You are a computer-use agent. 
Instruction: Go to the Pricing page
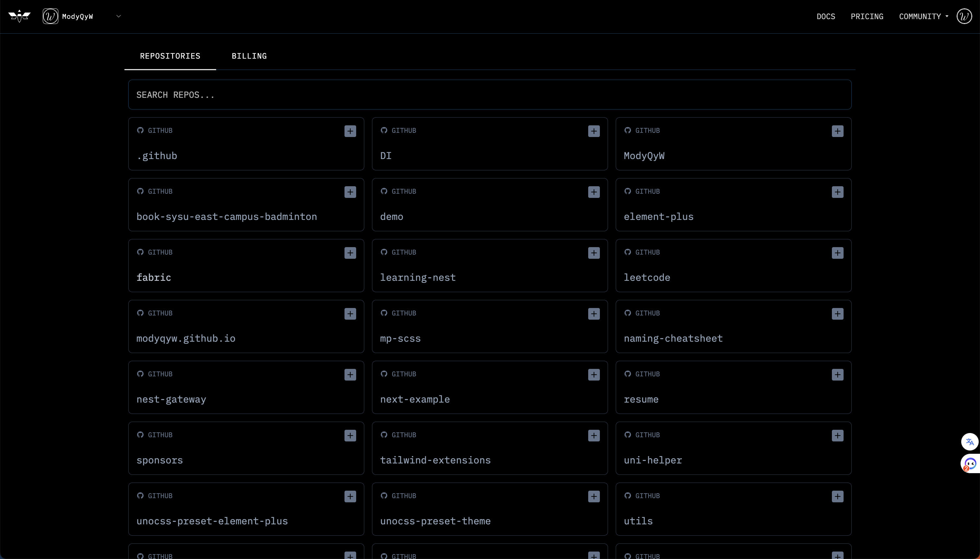[867, 17]
